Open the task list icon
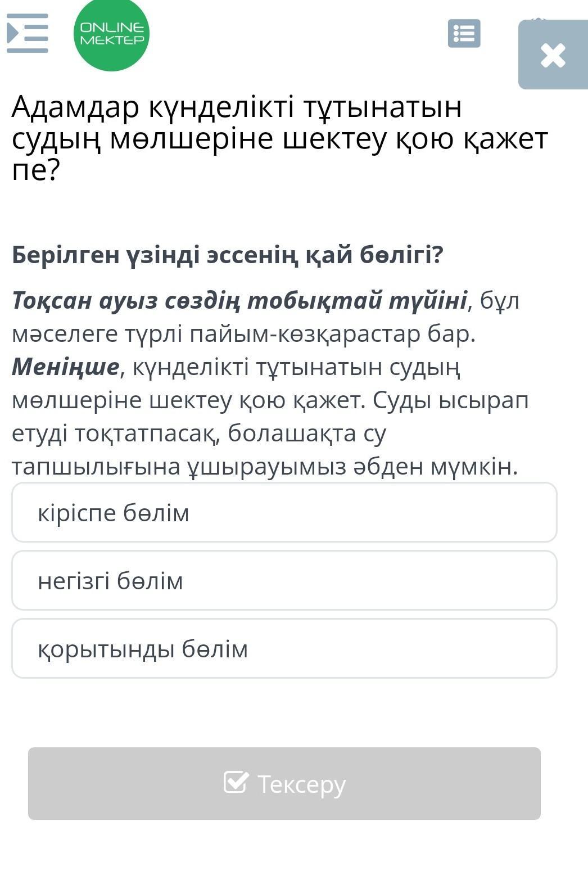 (464, 33)
